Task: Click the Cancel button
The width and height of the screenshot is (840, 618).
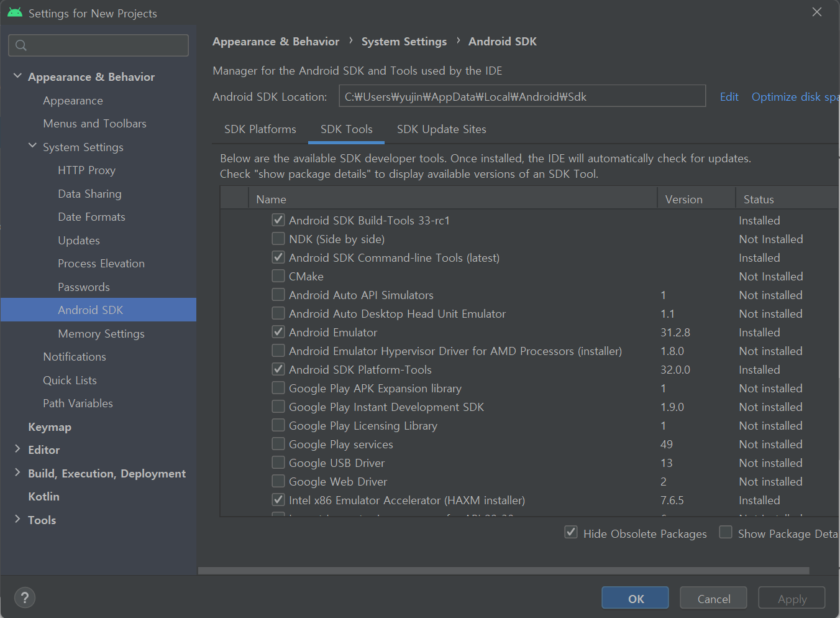Action: click(x=714, y=598)
